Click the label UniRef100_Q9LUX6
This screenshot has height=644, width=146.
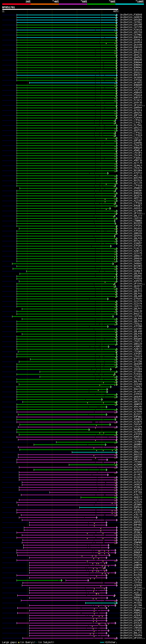pos(131,50)
